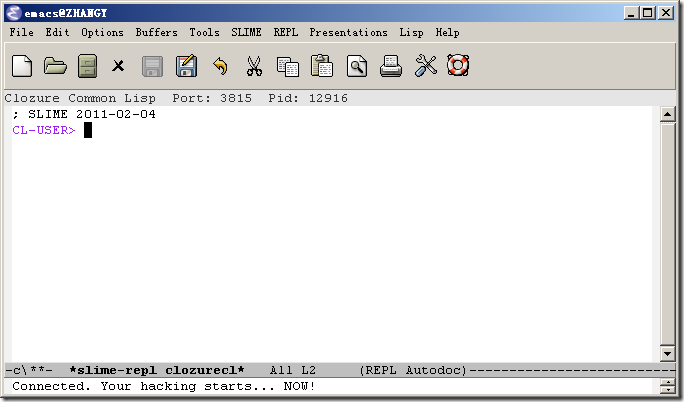This screenshot has width=684, height=402.
Task: Open an existing file with the folder icon
Action: tap(55, 66)
